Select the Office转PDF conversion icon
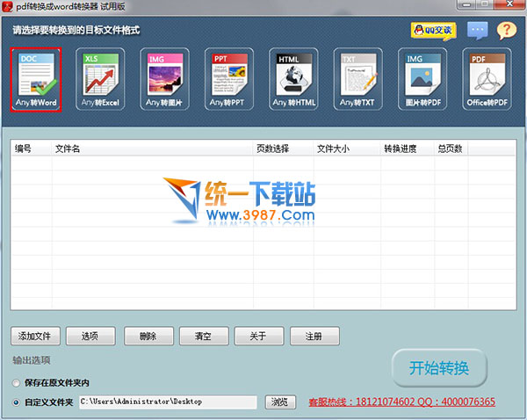 487,78
